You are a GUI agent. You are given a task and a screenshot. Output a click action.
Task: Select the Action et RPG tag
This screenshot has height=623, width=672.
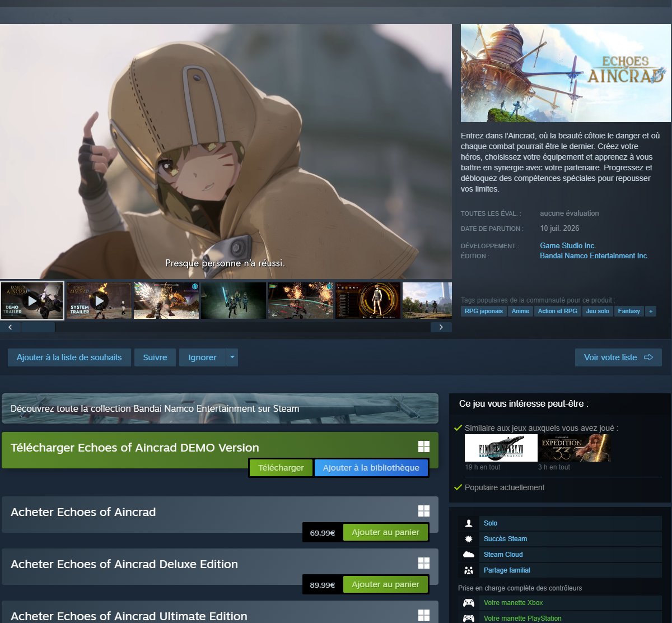[557, 311]
